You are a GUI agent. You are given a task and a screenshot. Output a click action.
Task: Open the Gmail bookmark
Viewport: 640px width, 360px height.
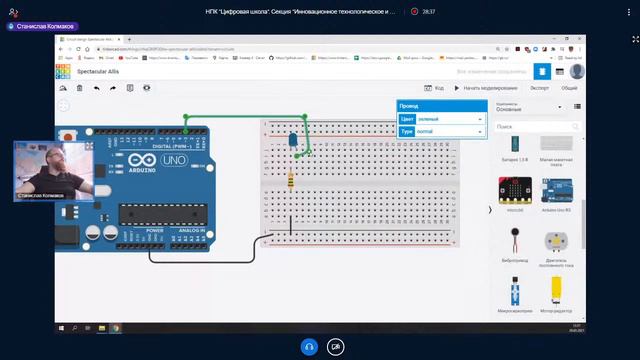pyautogui.click(x=107, y=58)
